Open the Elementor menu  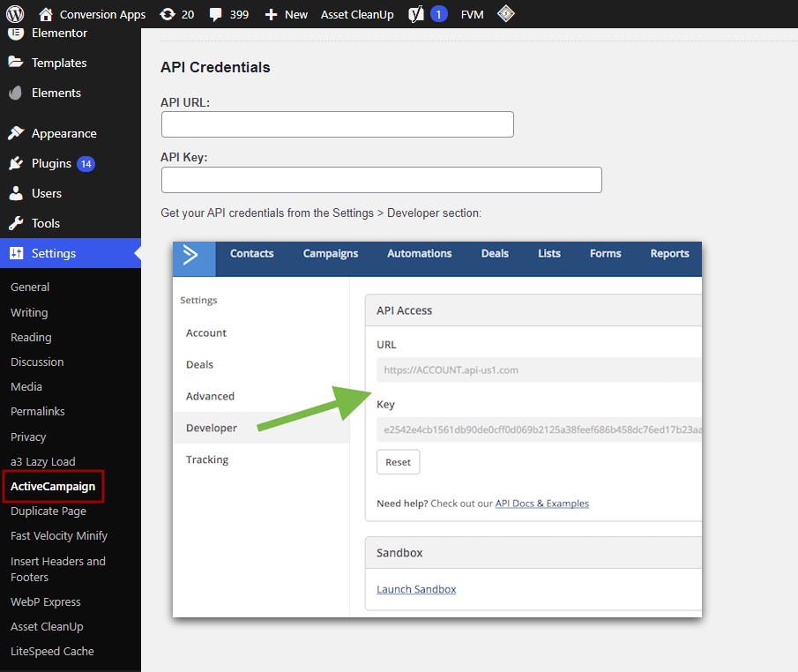tap(59, 34)
